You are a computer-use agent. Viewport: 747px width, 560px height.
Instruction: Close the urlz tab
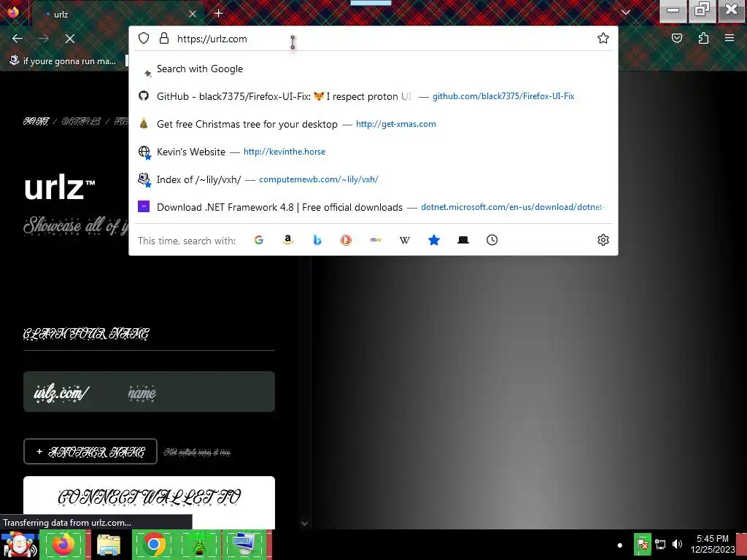(x=193, y=14)
